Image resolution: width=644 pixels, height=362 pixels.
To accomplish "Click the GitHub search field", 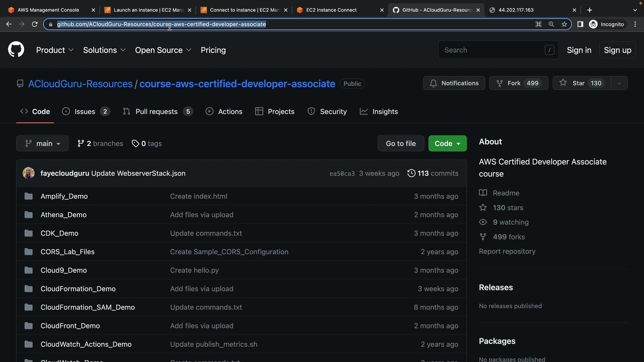I will (493, 50).
